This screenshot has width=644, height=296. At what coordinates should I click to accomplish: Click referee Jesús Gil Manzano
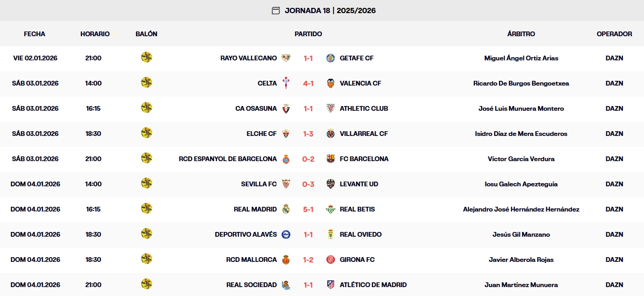(x=521, y=235)
